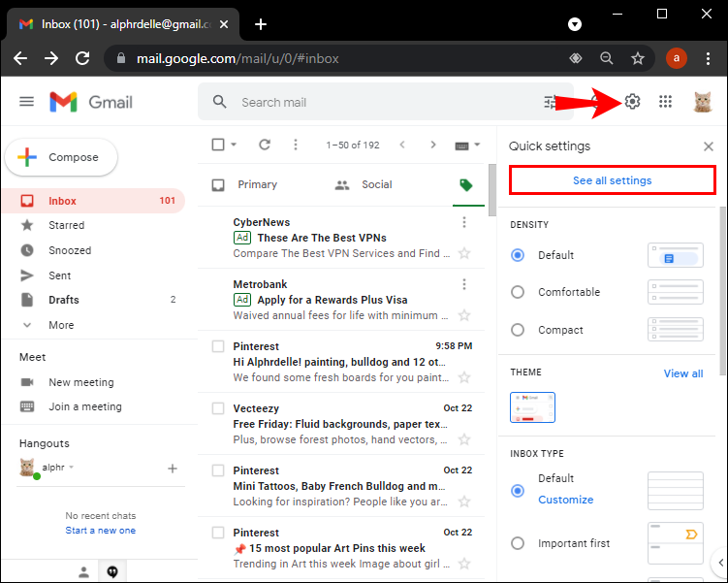728x583 pixels.
Task: Select the Compact density radio button
Action: coord(518,330)
